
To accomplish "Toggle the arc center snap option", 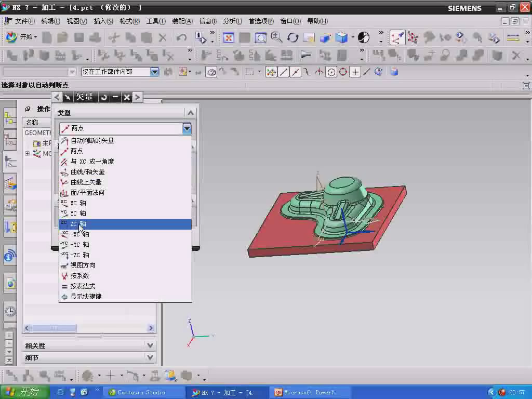I will coord(331,72).
